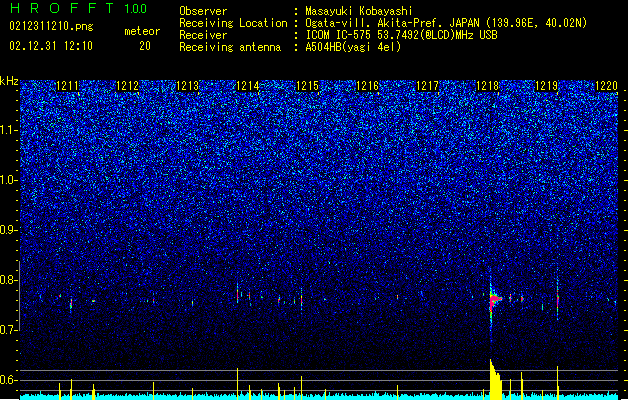This screenshot has width=629, height=400.
Task: Click the A504HB(yagi 4el) antenna text
Action: tap(353, 47)
